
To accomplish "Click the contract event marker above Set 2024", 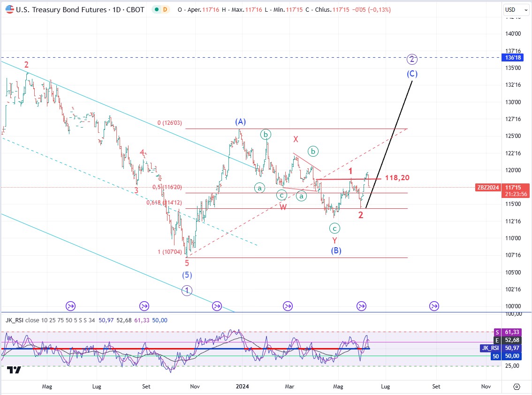I will click(x=434, y=306).
